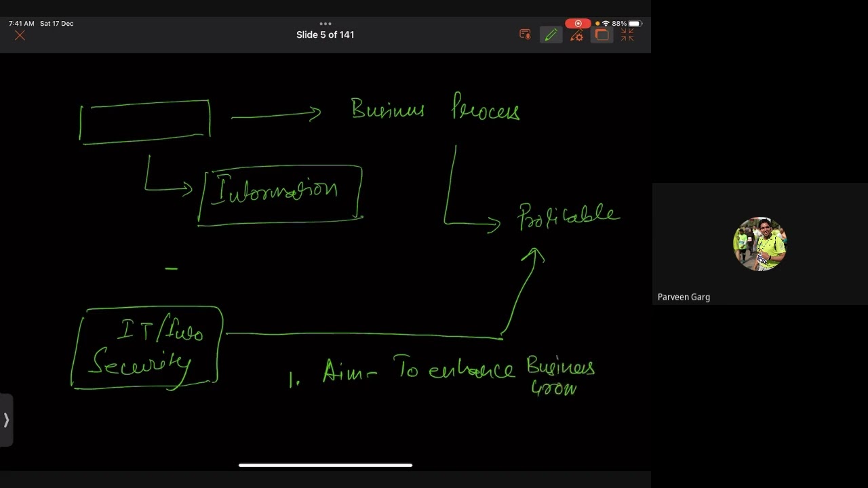The height and width of the screenshot is (488, 868).
Task: Tap the battery status icon
Action: point(635,23)
